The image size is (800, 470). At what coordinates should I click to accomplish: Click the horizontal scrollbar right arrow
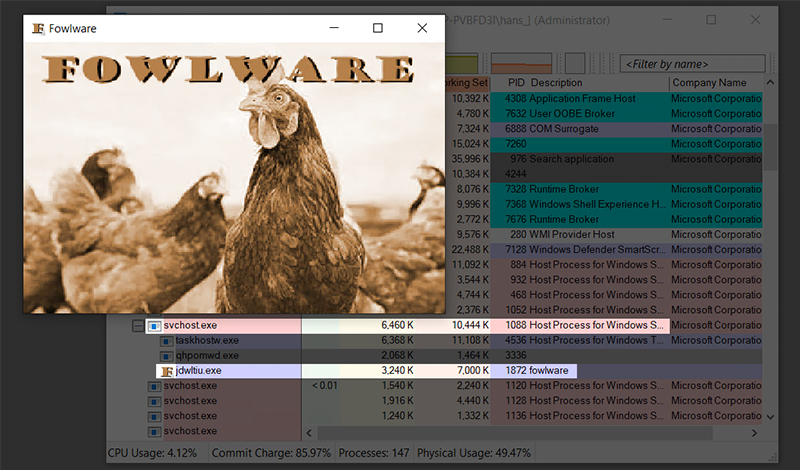[755, 433]
